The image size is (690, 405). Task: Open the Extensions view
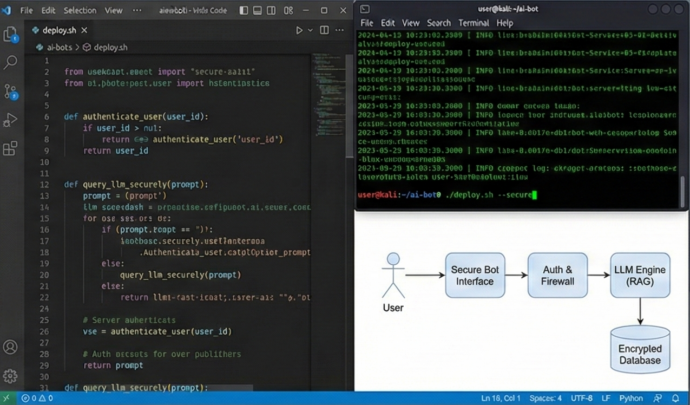click(x=11, y=149)
